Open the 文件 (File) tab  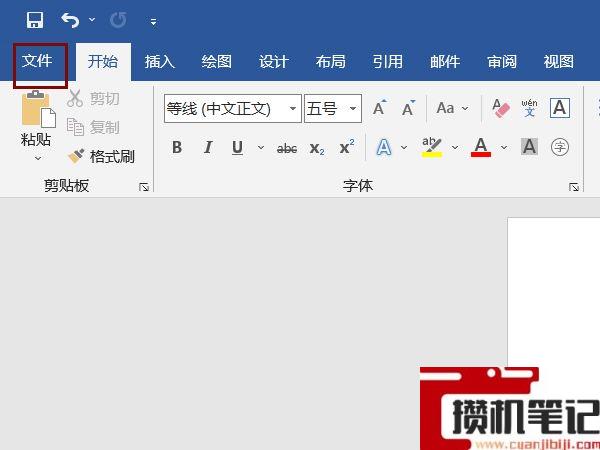coord(37,61)
